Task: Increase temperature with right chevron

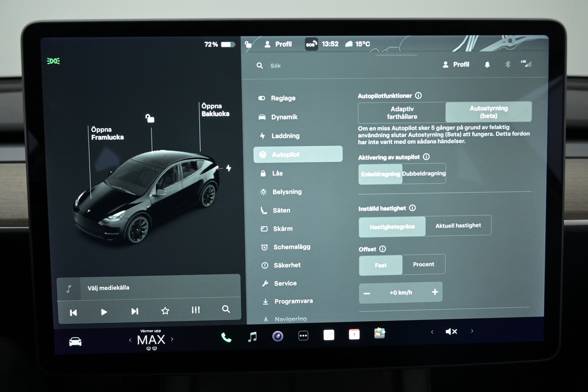Action: pos(172,339)
